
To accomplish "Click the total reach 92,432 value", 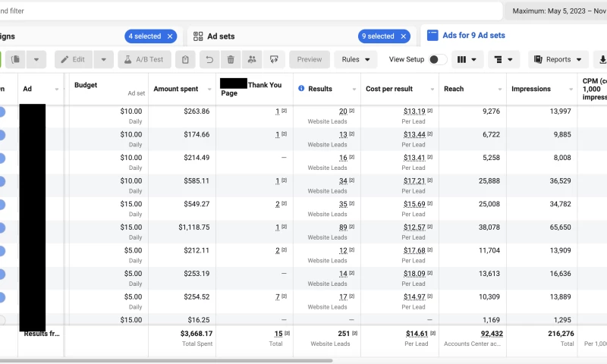I will click(492, 334).
